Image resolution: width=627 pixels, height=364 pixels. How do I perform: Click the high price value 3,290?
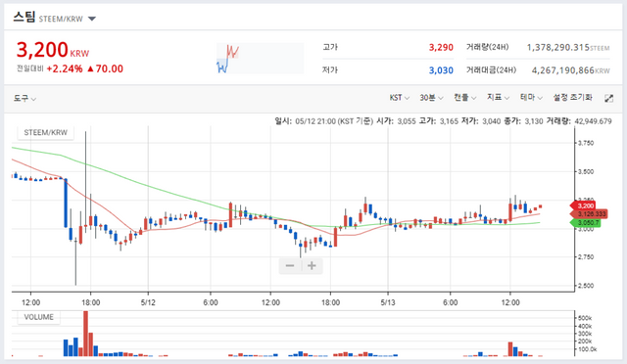pos(441,48)
